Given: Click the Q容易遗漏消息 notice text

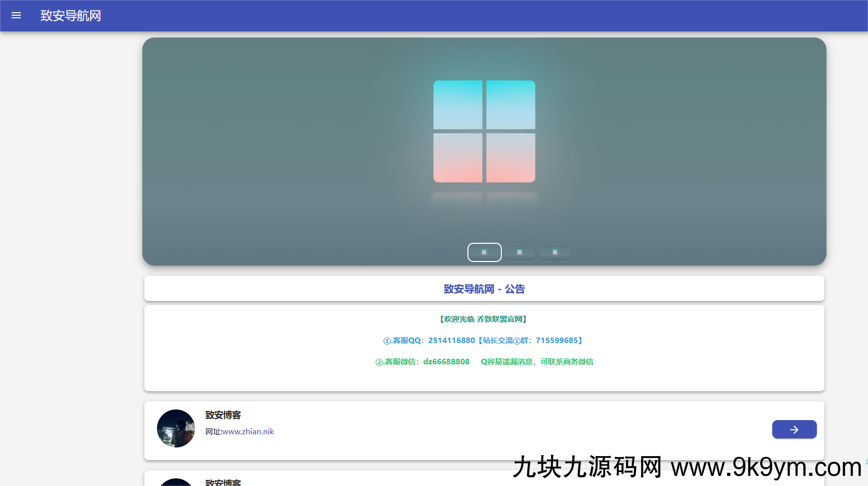Looking at the screenshot, I should pyautogui.click(x=537, y=362).
